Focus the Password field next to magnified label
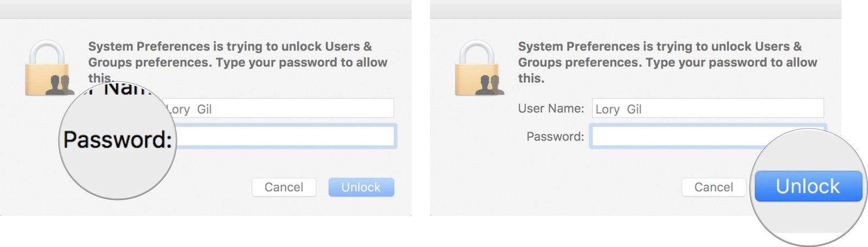 [x=286, y=136]
